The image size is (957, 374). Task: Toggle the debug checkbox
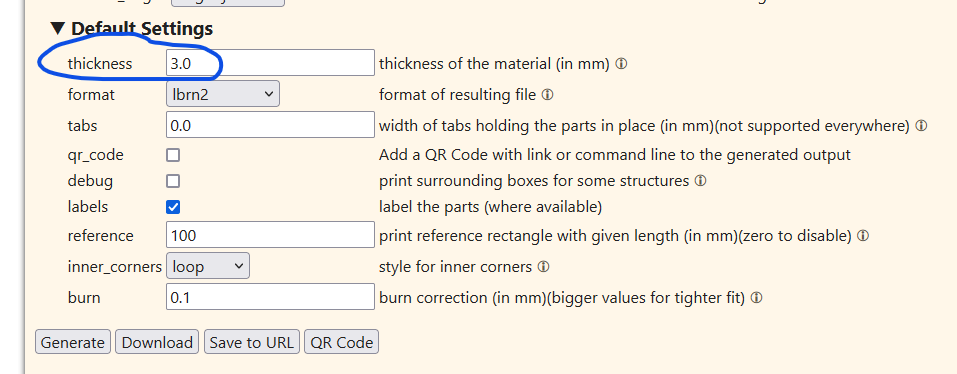point(173,181)
